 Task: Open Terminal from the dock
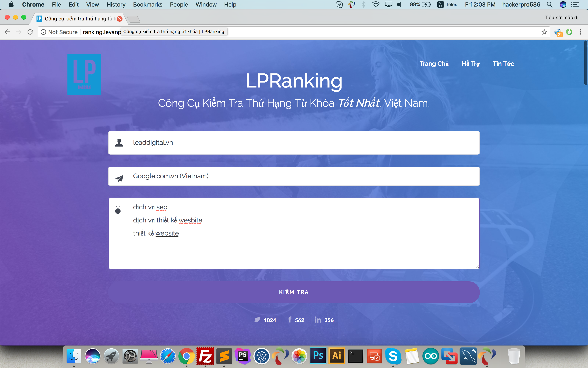click(x=355, y=356)
